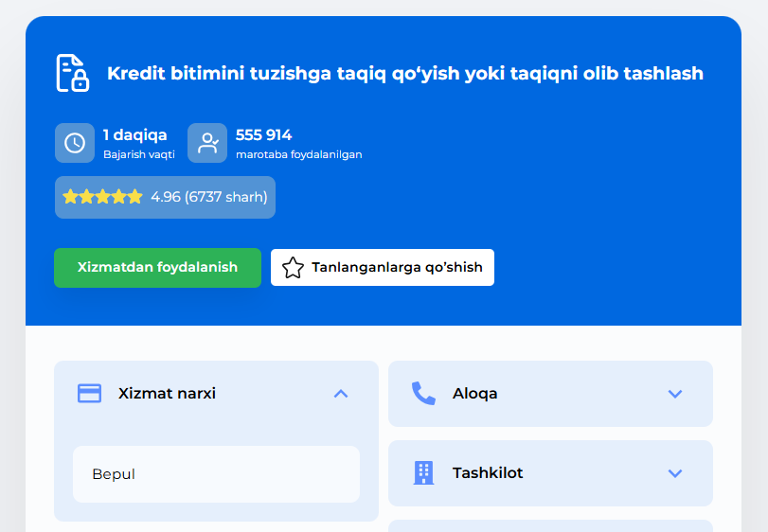Open the 6737 sharh reviews text

(226, 197)
